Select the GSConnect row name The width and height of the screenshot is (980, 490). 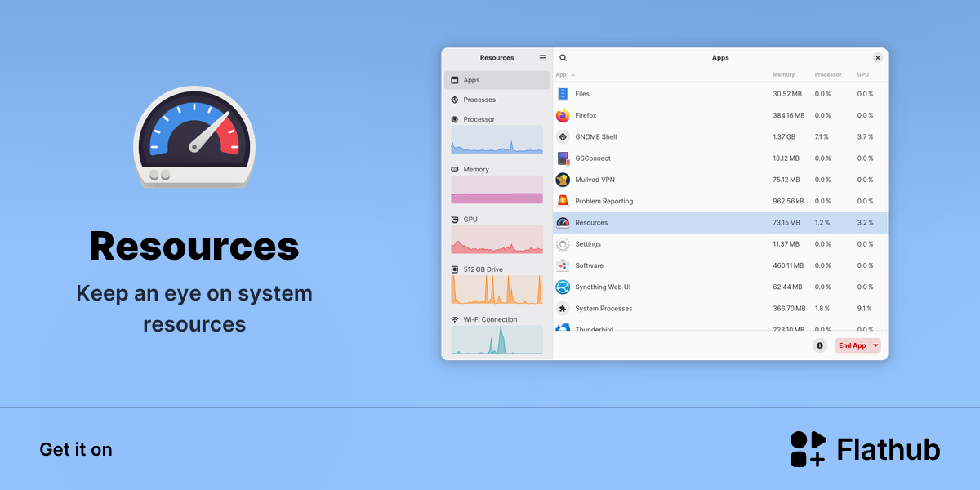point(593,158)
